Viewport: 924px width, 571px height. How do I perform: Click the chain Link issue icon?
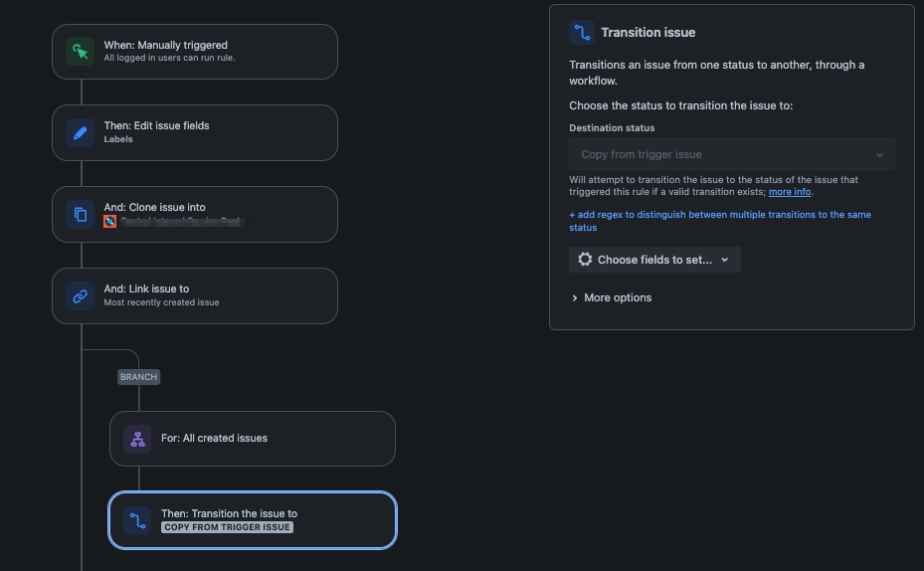point(81,295)
